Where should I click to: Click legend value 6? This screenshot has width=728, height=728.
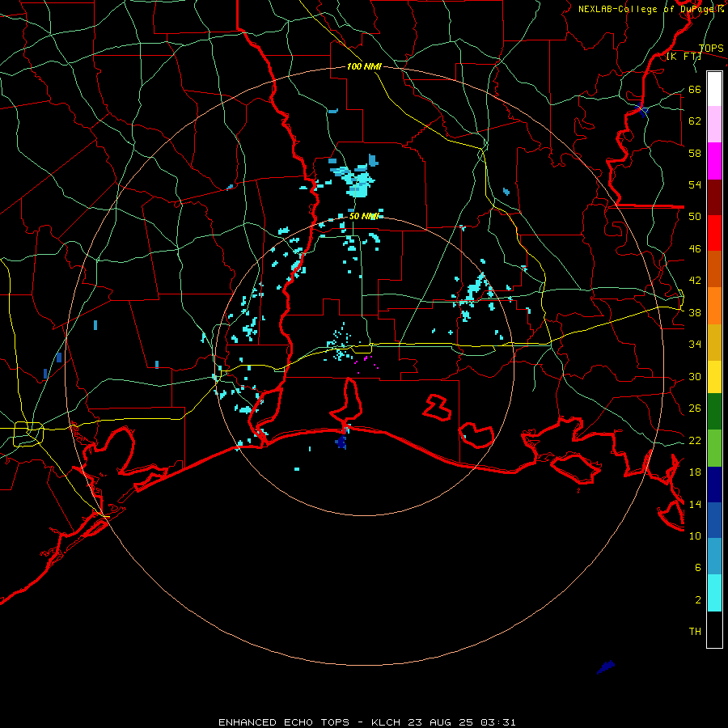(x=697, y=567)
